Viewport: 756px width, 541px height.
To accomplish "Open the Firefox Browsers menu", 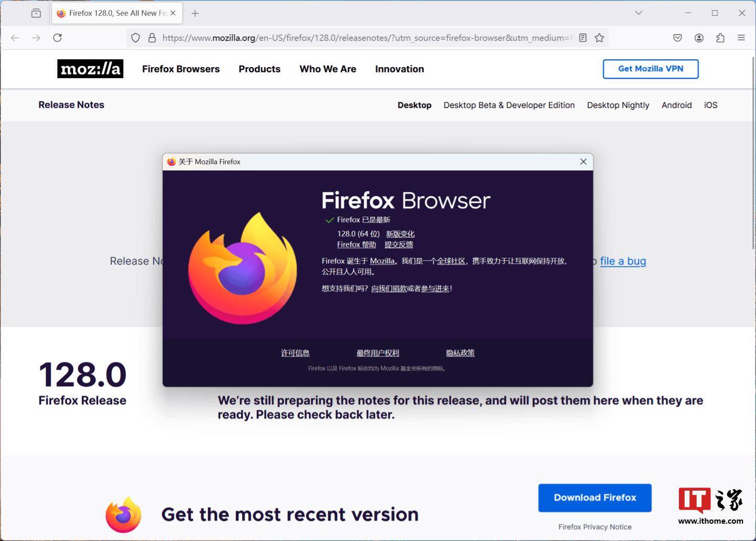I will (x=181, y=69).
